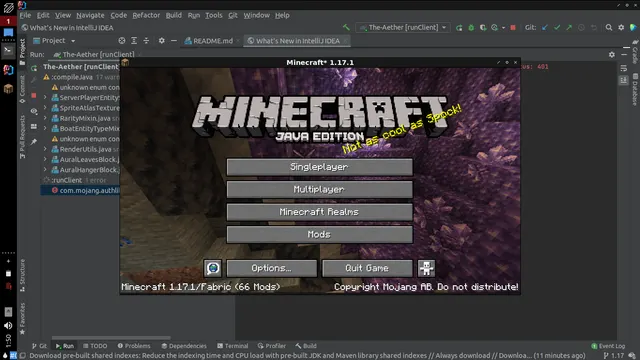Click the Quit Game button
640x360 pixels.
367,268
